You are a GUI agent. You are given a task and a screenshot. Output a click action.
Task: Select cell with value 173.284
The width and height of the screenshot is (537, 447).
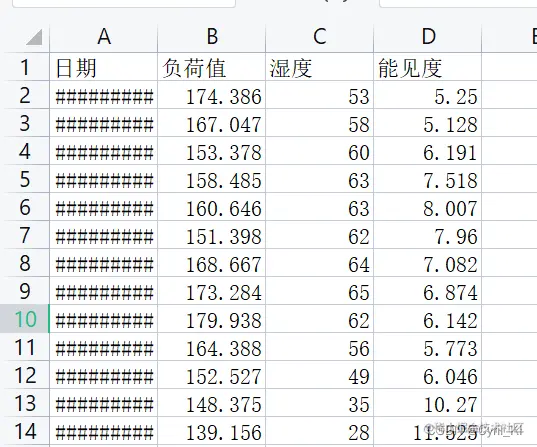coord(211,291)
